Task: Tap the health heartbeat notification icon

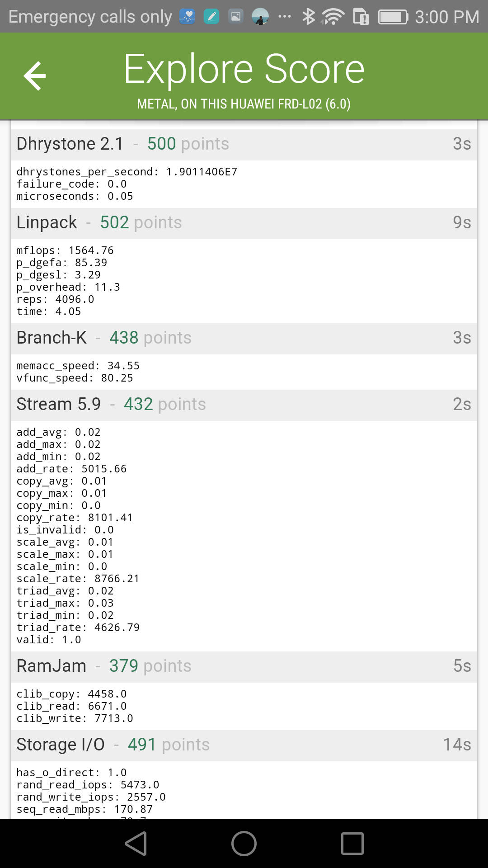Action: [187, 17]
